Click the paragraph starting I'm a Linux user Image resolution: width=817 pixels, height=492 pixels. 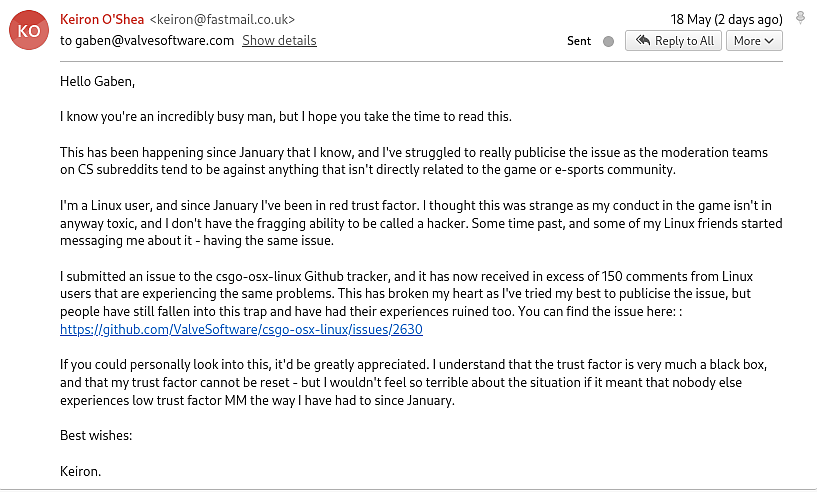[x=421, y=223]
